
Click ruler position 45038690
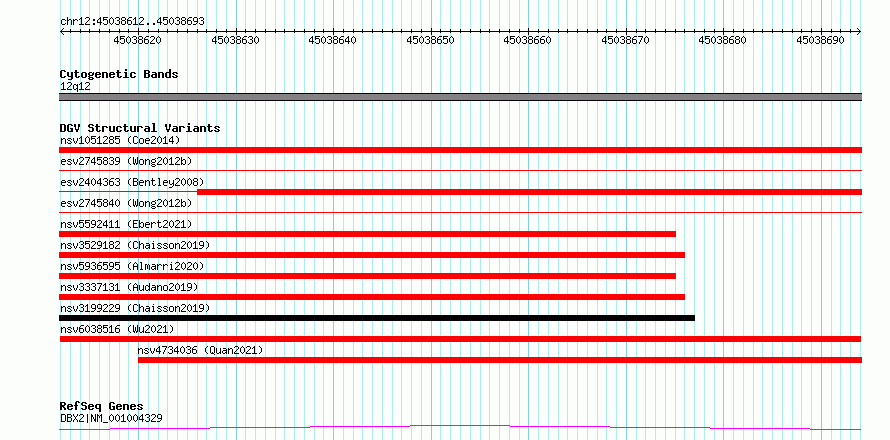pyautogui.click(x=820, y=40)
